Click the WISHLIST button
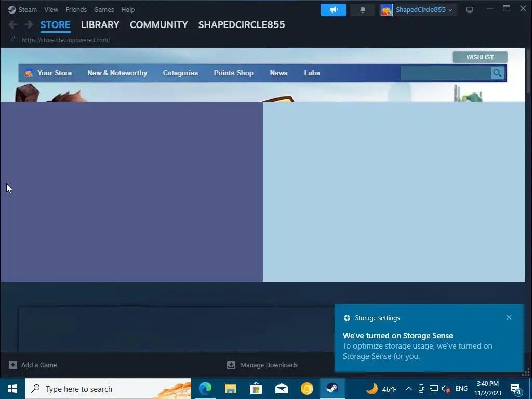This screenshot has height=399, width=532. tap(480, 57)
